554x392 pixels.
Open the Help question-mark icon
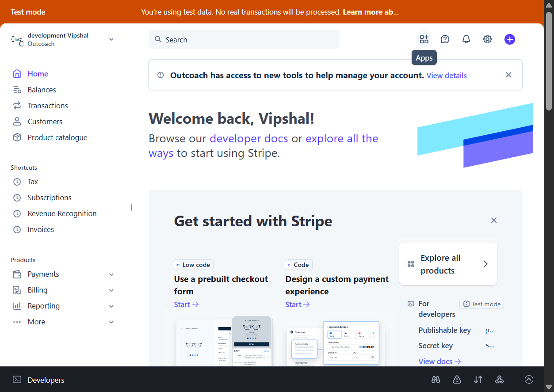445,39
